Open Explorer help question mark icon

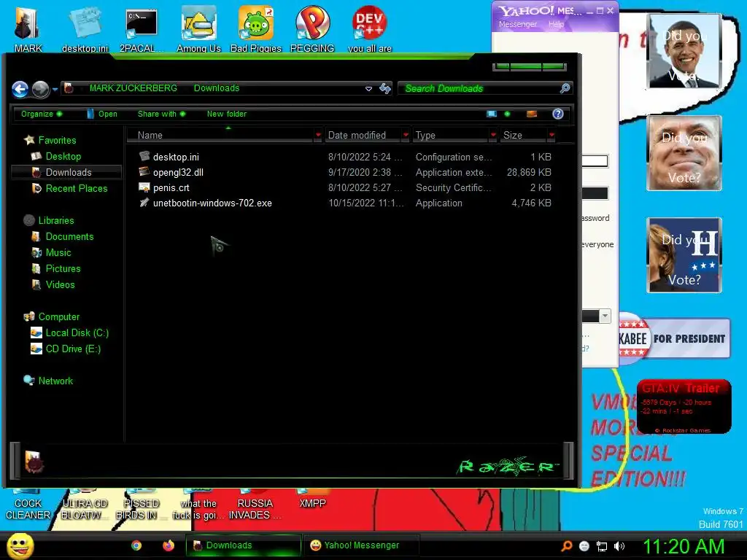click(x=558, y=114)
